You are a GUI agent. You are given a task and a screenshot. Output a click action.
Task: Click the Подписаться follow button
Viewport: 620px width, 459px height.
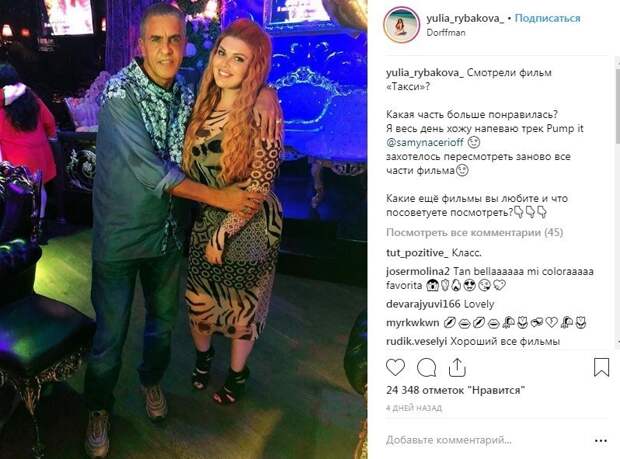point(547,18)
